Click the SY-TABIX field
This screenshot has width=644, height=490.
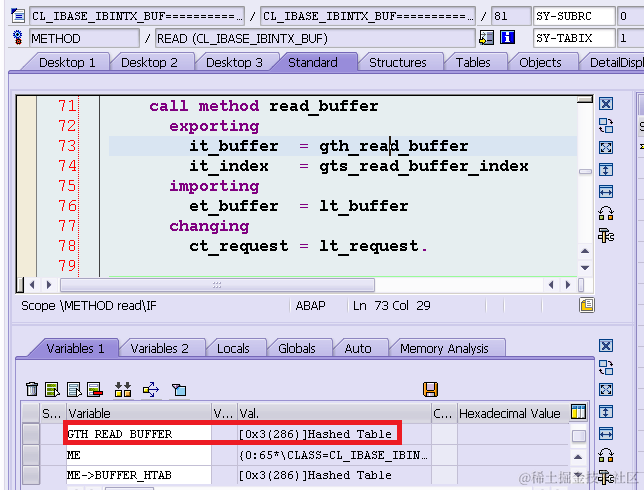click(x=574, y=38)
